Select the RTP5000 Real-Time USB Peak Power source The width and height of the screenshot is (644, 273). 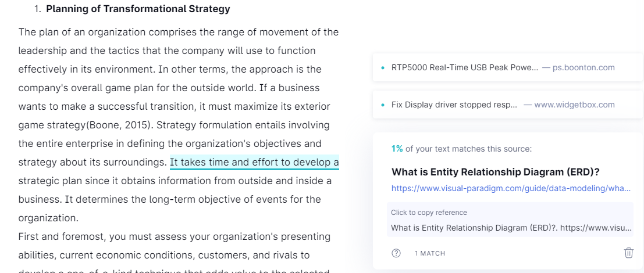508,67
